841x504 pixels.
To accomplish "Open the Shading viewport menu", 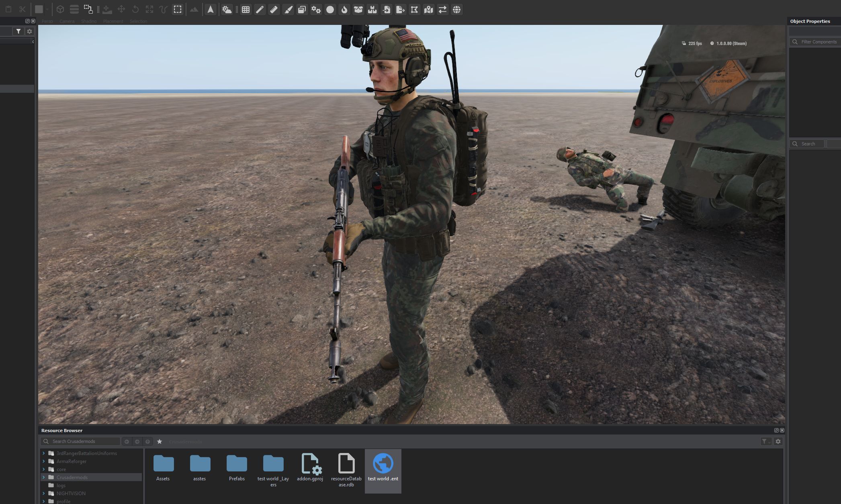I will pyautogui.click(x=88, y=21).
